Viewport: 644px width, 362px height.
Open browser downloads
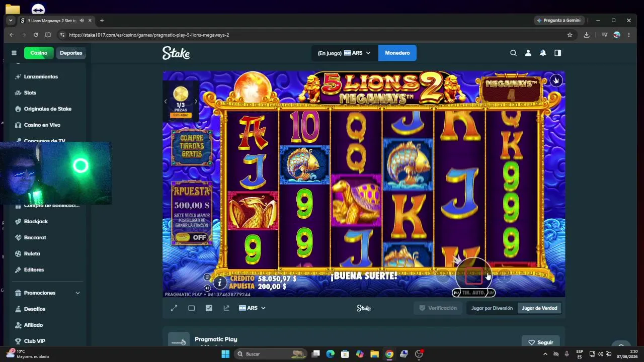click(586, 35)
